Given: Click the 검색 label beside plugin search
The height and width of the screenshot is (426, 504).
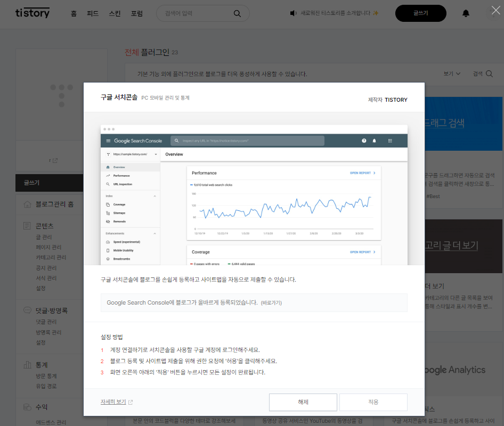Looking at the screenshot, I should click(x=478, y=73).
